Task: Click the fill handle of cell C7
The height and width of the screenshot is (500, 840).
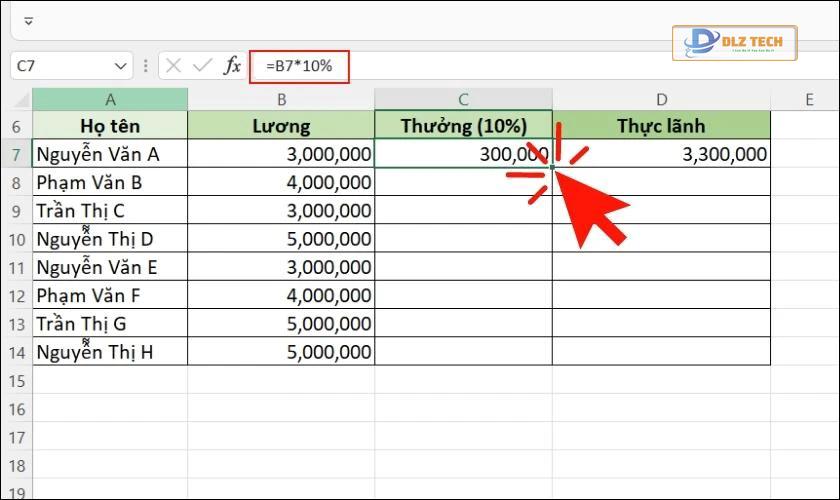Action: click(552, 167)
